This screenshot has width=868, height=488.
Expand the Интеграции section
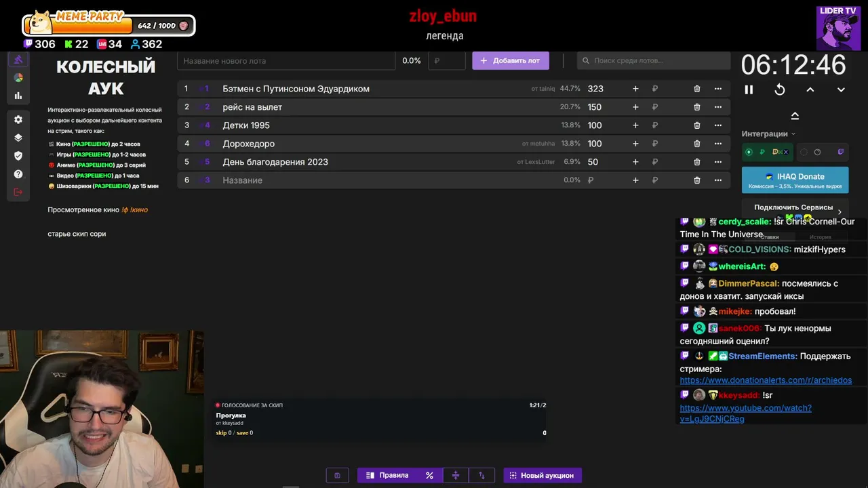tap(769, 134)
